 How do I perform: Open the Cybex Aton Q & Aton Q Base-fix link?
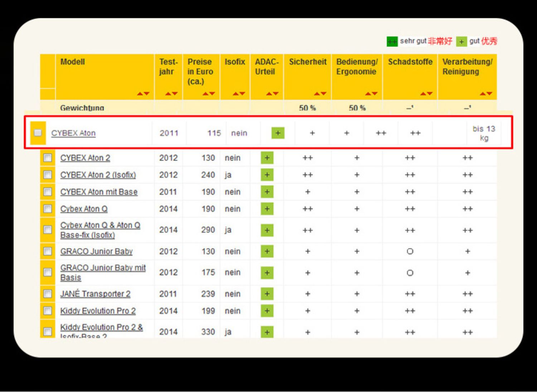coord(100,230)
